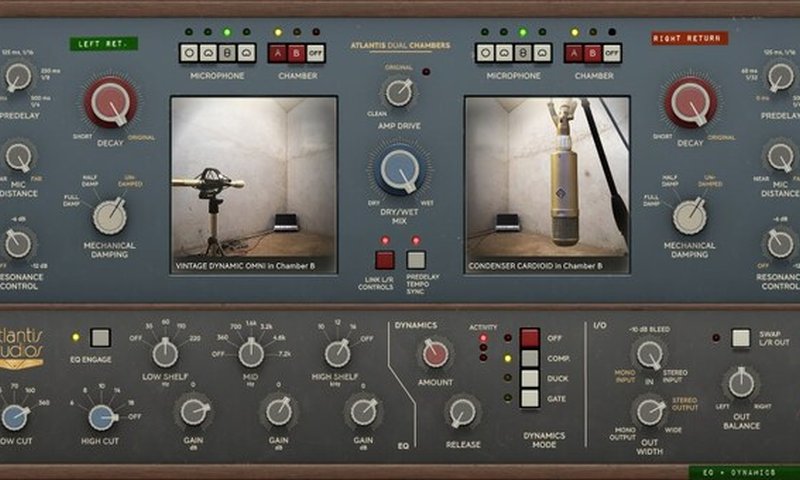The width and height of the screenshot is (800, 480).
Task: Click the right Decay knob
Action: (690, 103)
